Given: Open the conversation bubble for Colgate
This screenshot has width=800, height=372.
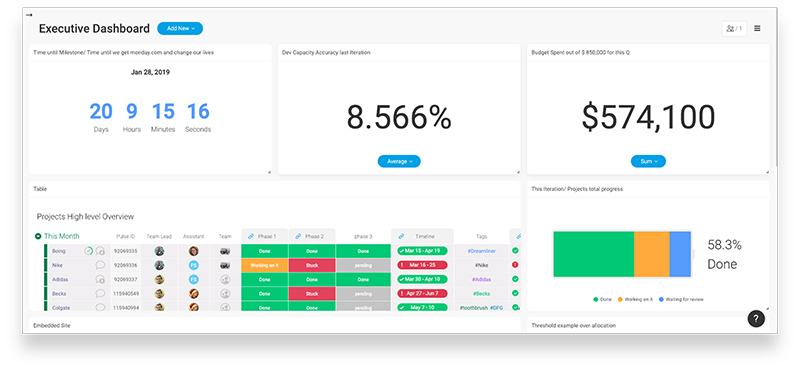Looking at the screenshot, I should point(101,307).
